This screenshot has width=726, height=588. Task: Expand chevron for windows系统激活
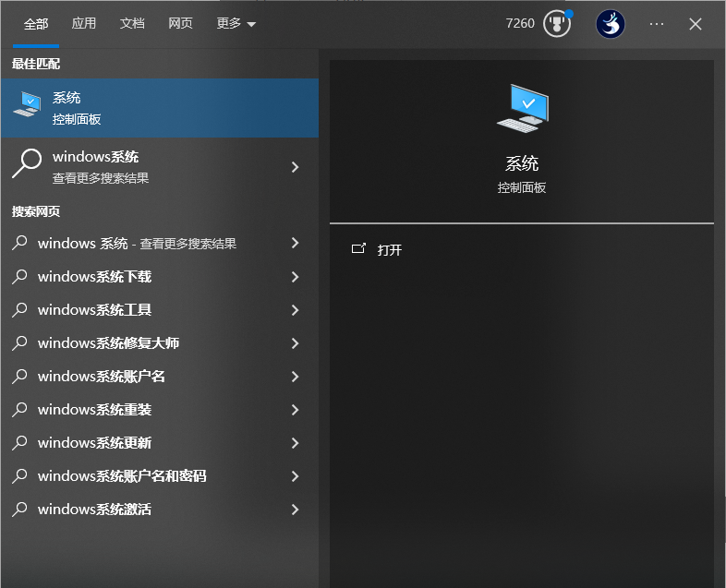[295, 510]
